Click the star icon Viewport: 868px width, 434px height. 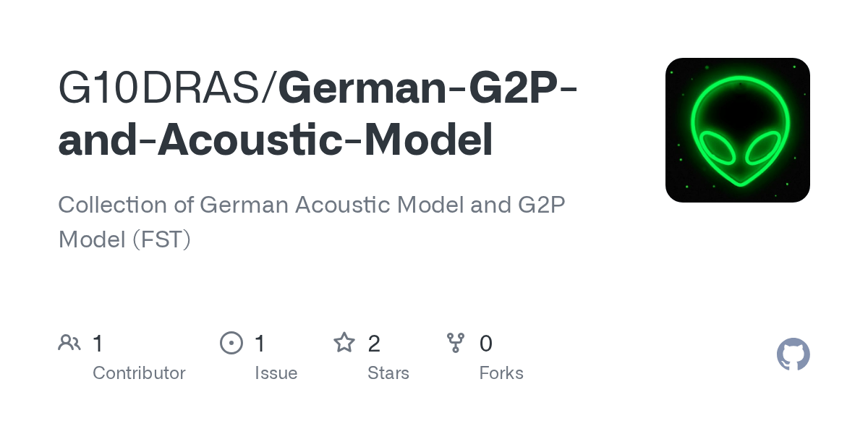(344, 343)
